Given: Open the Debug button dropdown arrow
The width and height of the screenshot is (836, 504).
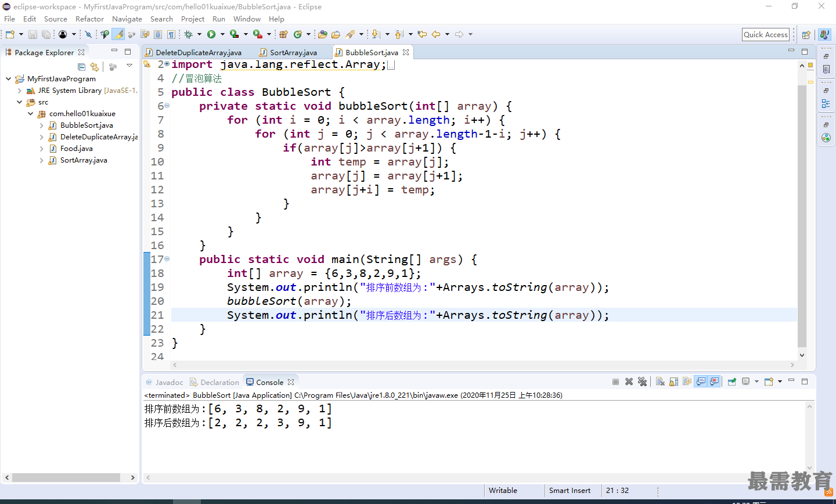Looking at the screenshot, I should click(199, 34).
